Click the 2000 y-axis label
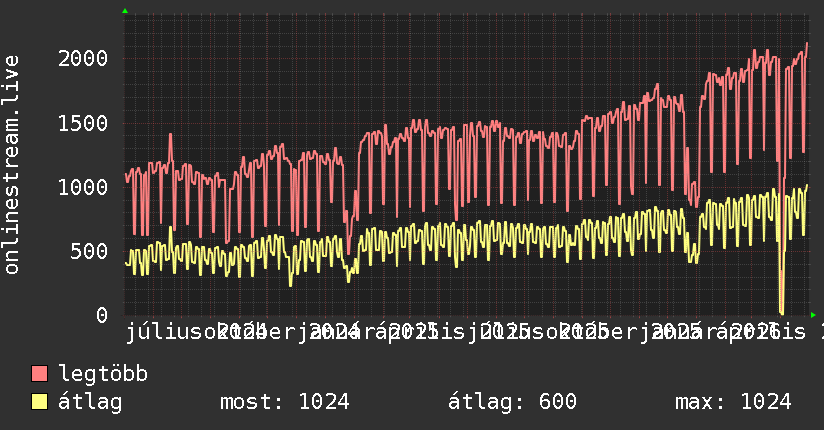824x430 pixels. click(x=83, y=58)
